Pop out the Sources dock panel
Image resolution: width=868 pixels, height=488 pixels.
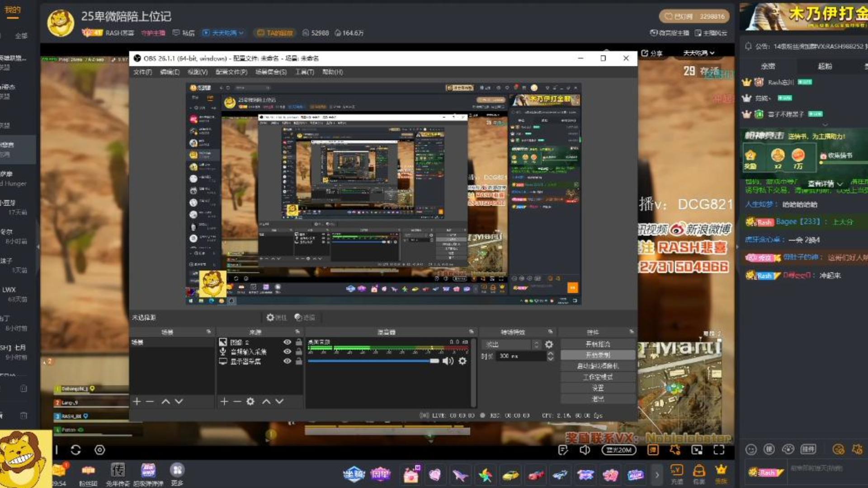point(297,332)
